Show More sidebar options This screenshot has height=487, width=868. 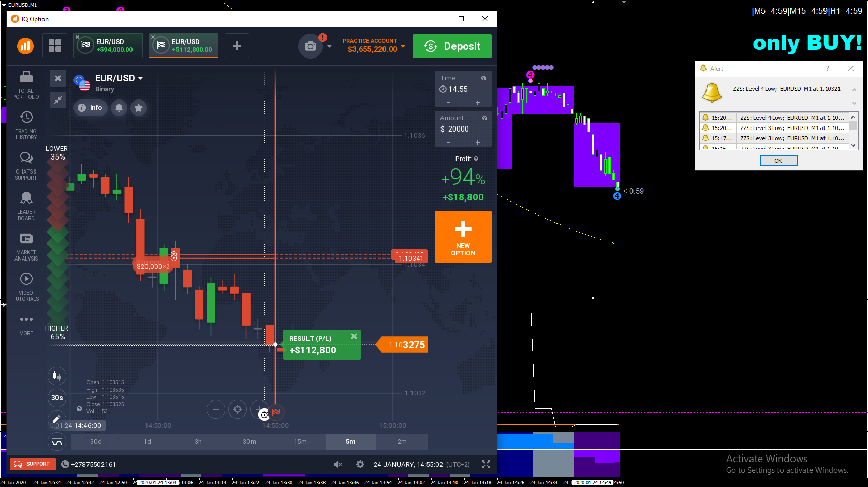pos(26,325)
